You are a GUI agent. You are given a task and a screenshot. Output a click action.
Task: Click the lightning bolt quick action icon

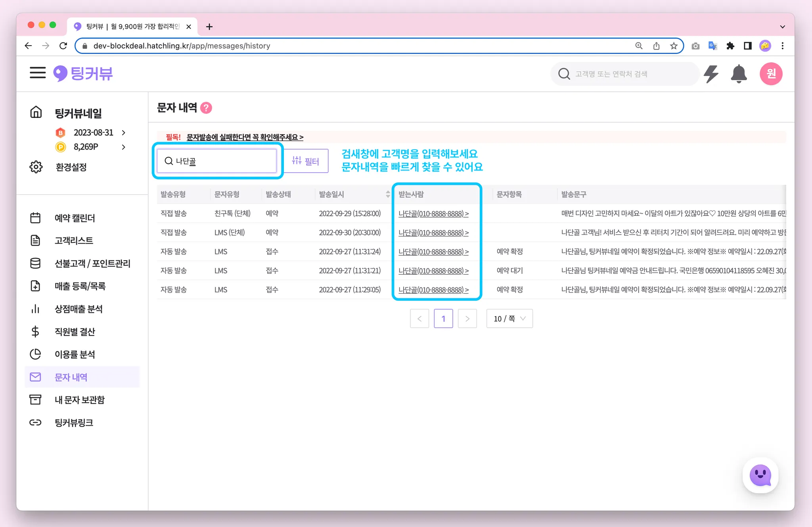tap(711, 74)
